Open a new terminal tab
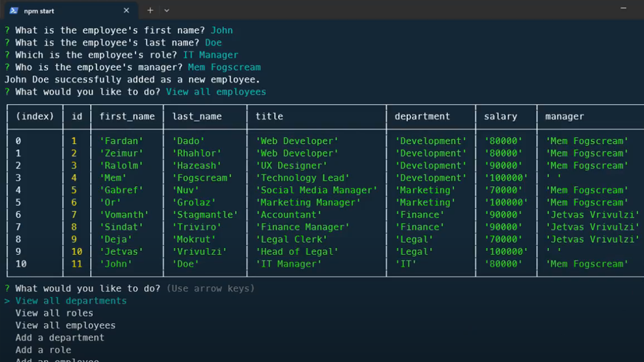 (x=150, y=10)
